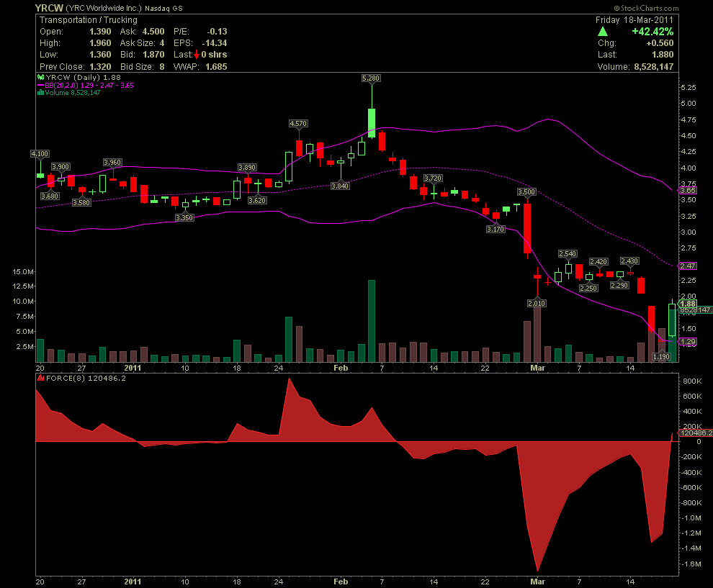Click the +42.42% percent change value
The width and height of the screenshot is (713, 588).
pos(653,32)
